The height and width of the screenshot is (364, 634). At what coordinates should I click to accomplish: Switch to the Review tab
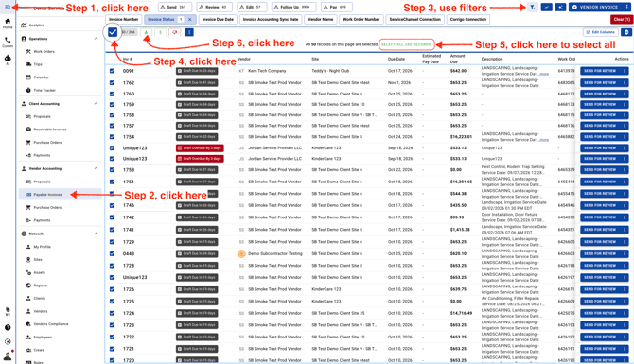point(214,7)
